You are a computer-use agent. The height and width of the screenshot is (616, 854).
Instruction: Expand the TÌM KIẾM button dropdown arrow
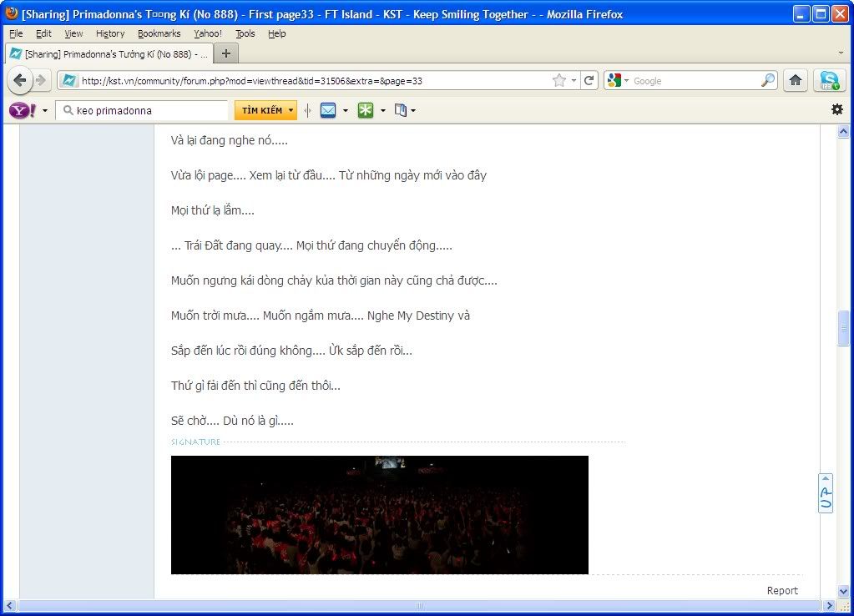pyautogui.click(x=291, y=110)
